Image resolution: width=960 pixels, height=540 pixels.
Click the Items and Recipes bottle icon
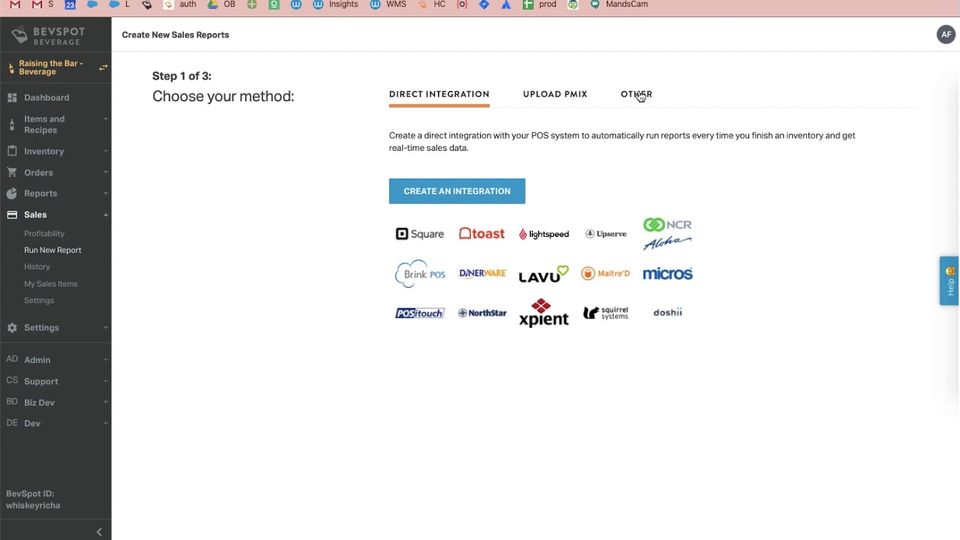click(x=12, y=124)
